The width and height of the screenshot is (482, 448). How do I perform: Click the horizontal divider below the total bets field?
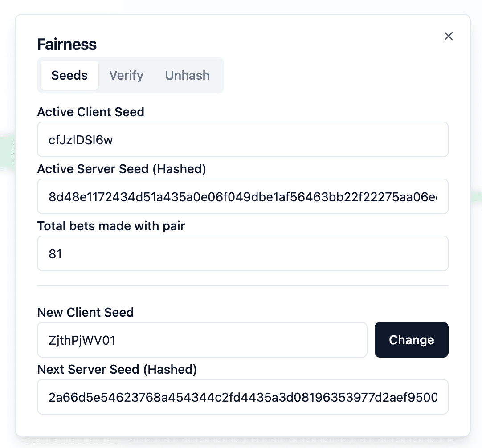pyautogui.click(x=242, y=286)
